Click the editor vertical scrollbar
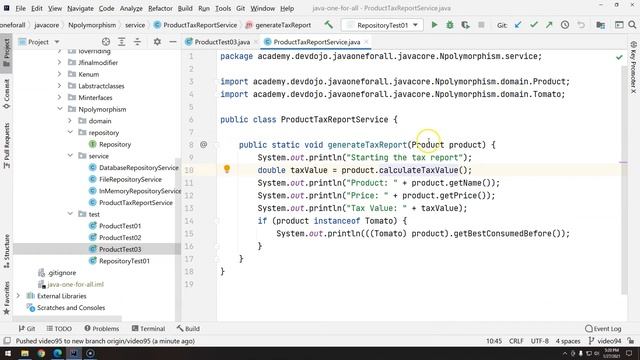The height and width of the screenshot is (360, 640). [x=624, y=180]
